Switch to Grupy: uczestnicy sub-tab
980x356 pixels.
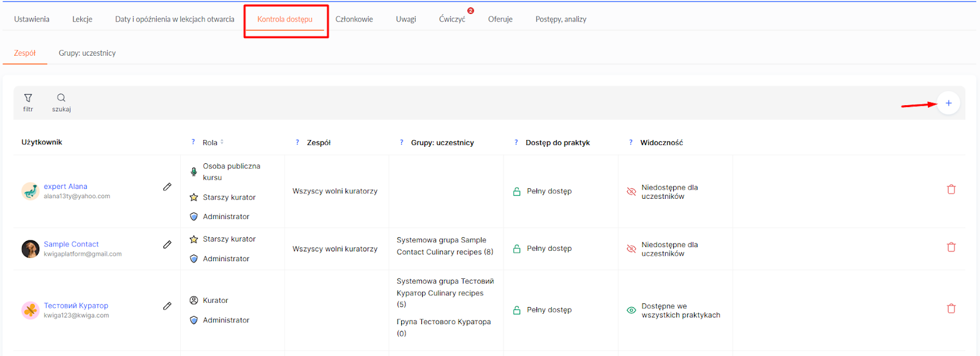pos(87,53)
